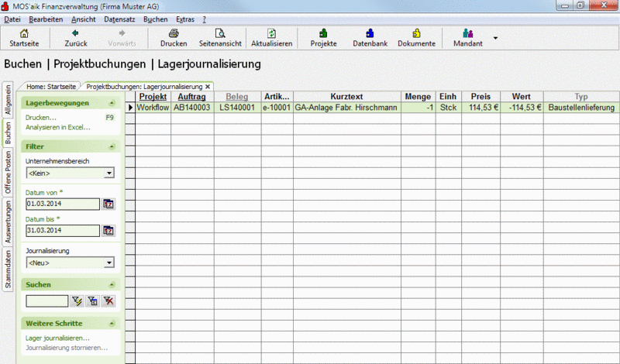Open the Datensatz menu
This screenshot has height=364, width=620.
pos(119,19)
